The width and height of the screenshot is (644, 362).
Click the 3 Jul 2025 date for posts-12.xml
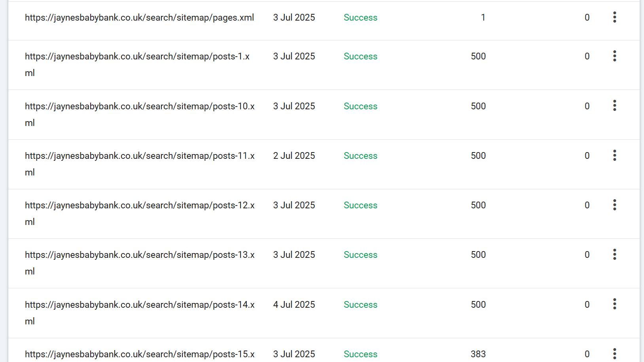294,205
